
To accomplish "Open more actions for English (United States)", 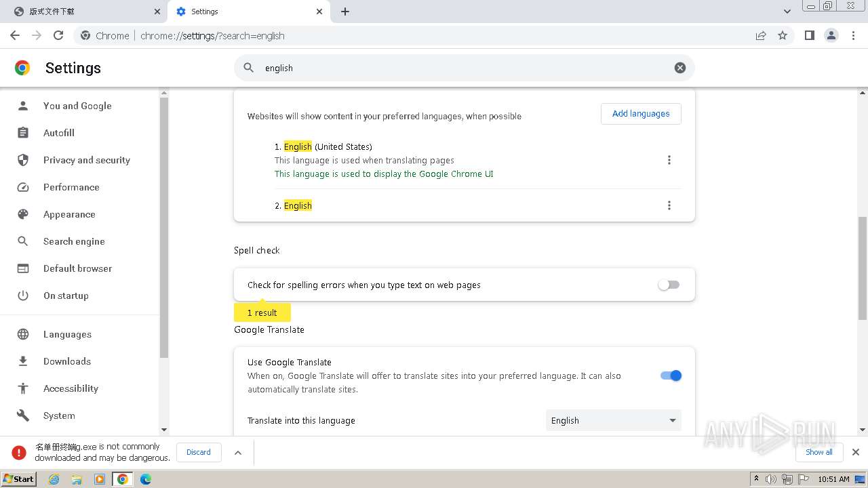I will click(x=669, y=160).
